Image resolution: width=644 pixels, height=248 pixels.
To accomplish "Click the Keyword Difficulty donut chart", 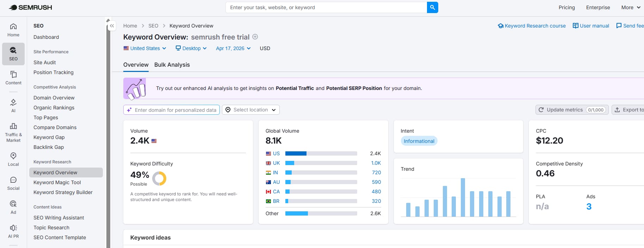I will (x=159, y=179).
